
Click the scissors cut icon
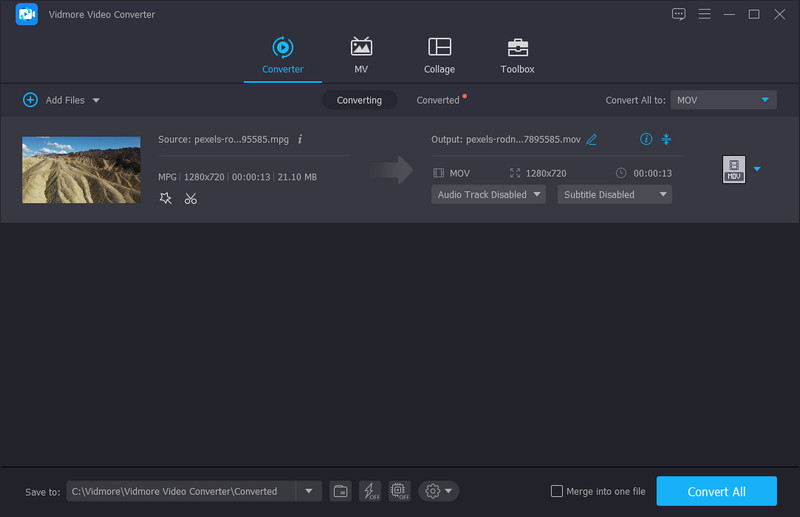click(x=190, y=199)
